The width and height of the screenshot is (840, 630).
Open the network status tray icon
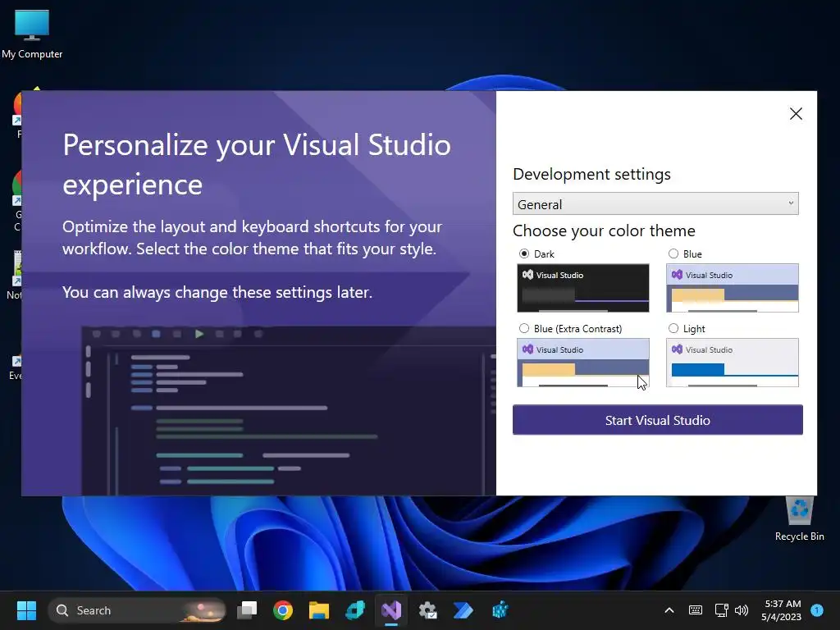coord(721,610)
